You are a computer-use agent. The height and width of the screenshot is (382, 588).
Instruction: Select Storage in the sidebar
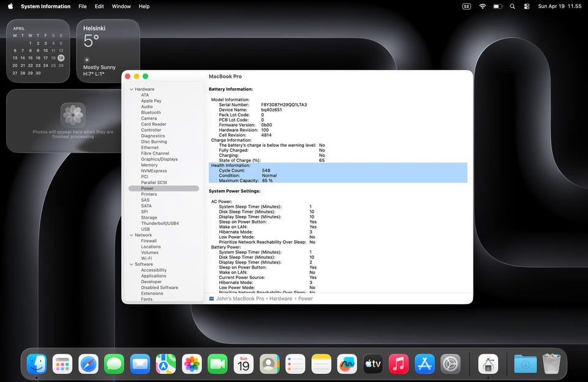click(149, 218)
